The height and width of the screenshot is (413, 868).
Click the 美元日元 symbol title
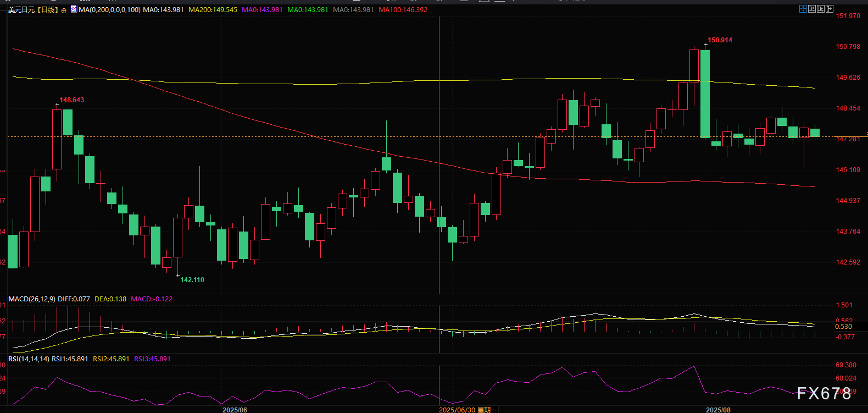[21, 10]
